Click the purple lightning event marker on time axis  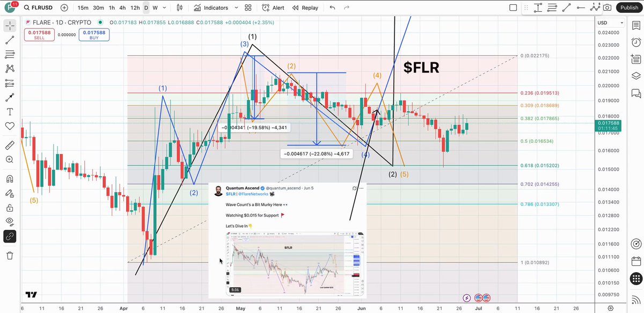coord(467,297)
